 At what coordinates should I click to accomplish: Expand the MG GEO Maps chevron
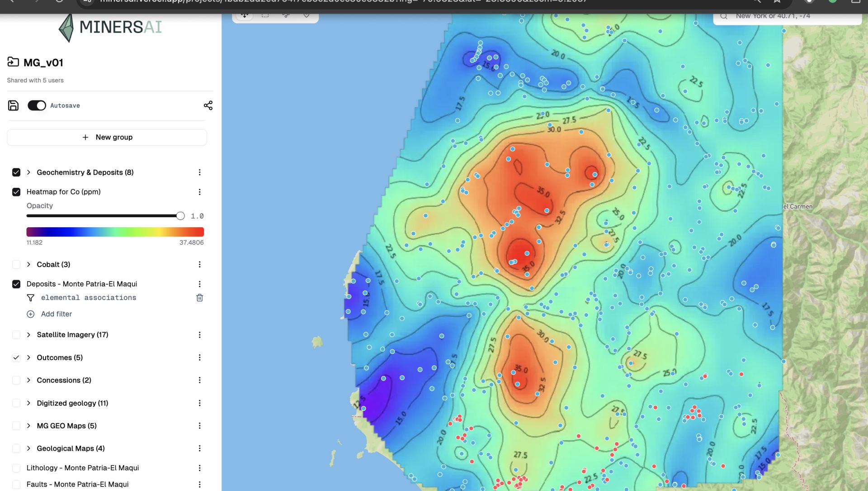pos(28,426)
